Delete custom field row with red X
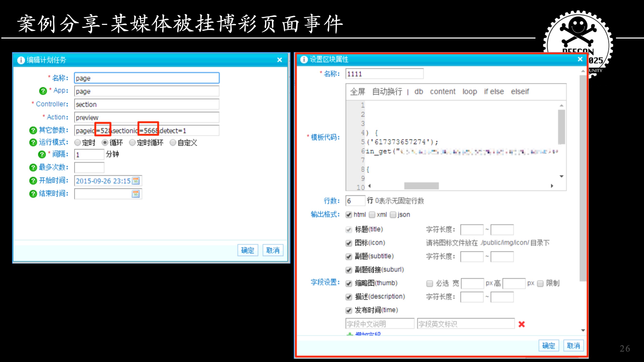Screen dimensions: 644x362 click(x=522, y=324)
